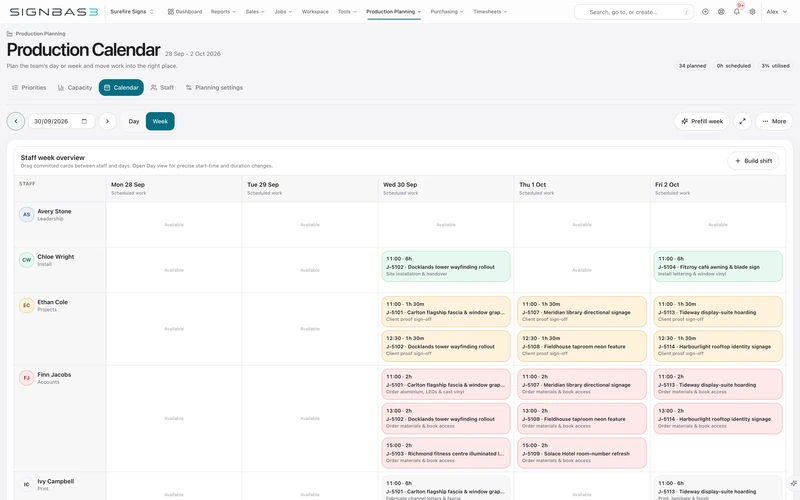Click Ethan Cole's EC avatar
The image size is (800, 500).
pyautogui.click(x=27, y=305)
